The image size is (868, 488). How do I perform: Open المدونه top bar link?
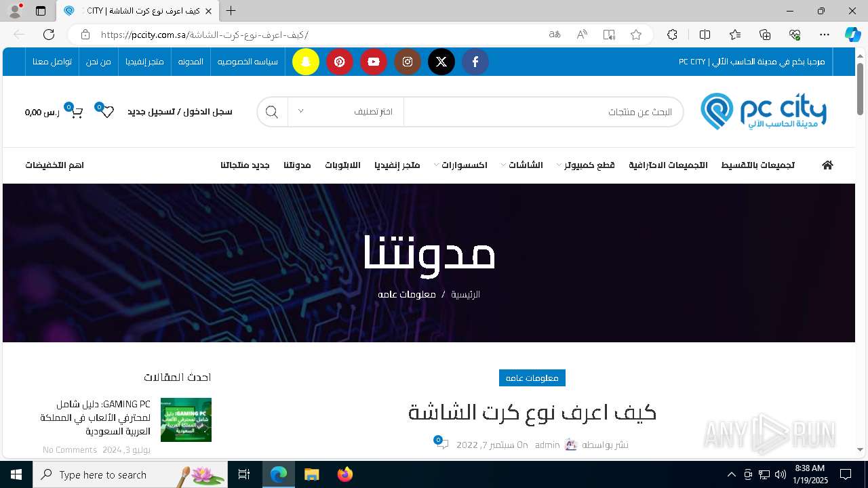pos(191,62)
